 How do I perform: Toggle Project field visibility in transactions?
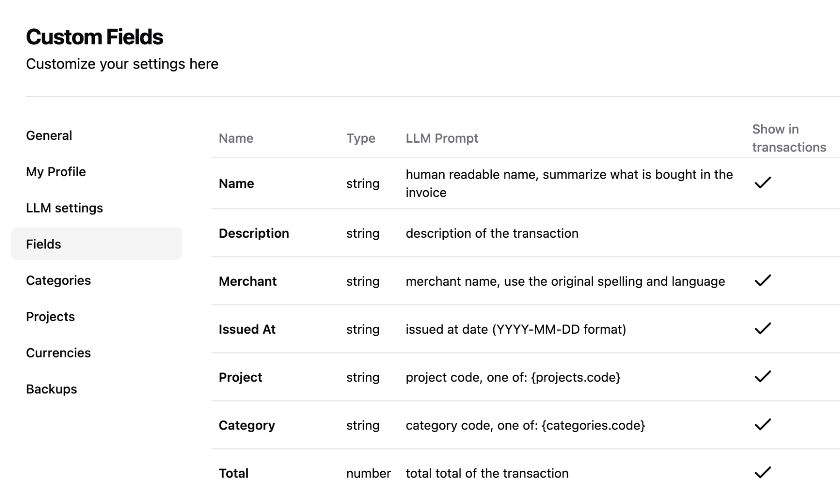[763, 377]
